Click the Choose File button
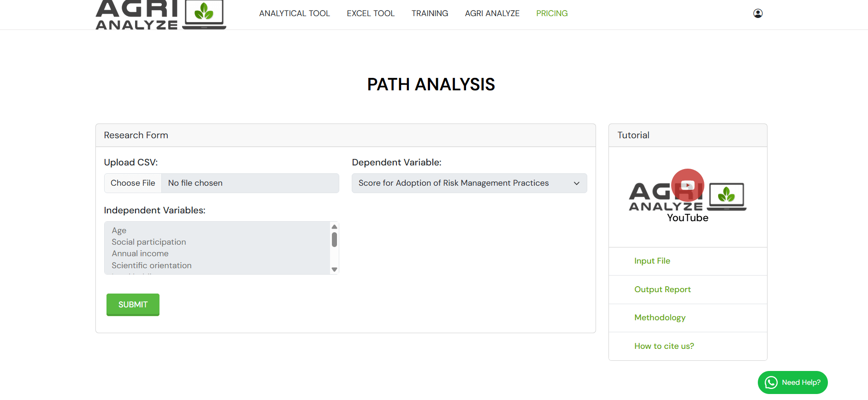The image size is (868, 400). (x=133, y=183)
